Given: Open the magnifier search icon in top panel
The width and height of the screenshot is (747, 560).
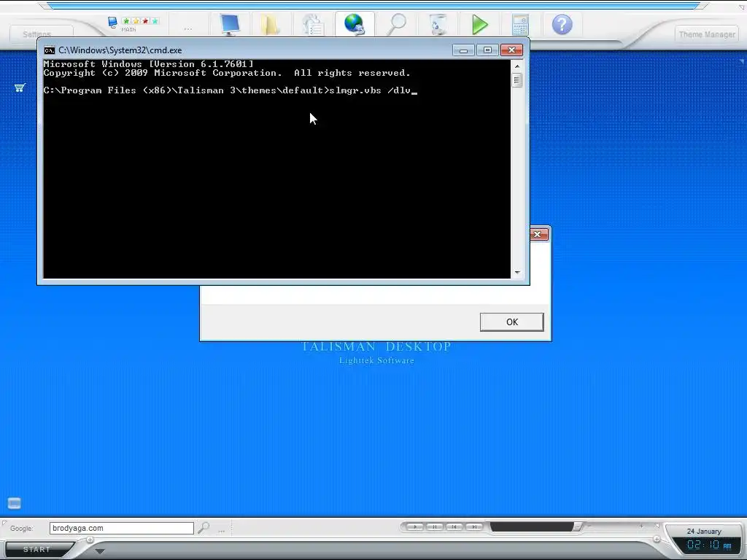Looking at the screenshot, I should tap(396, 24).
